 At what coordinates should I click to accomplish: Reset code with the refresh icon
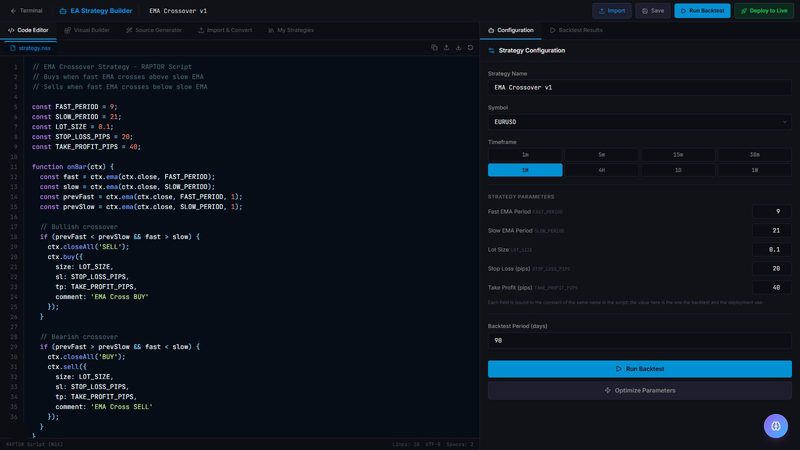coord(470,47)
